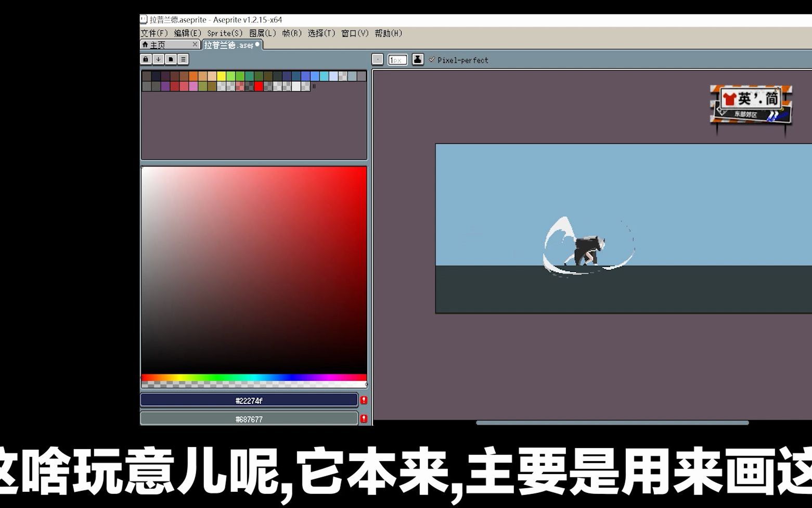Select the purple palette swatch

pos(165,86)
